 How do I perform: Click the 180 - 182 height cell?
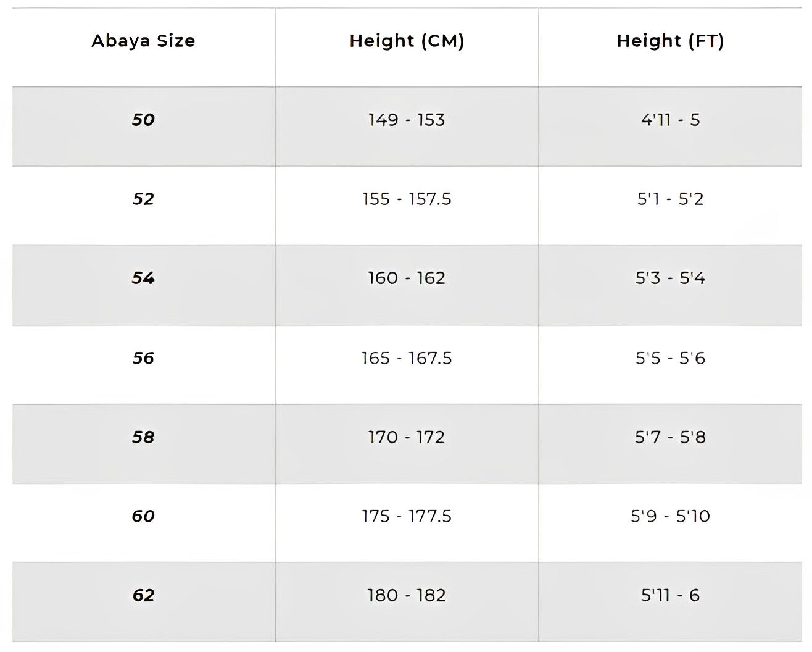tap(407, 595)
